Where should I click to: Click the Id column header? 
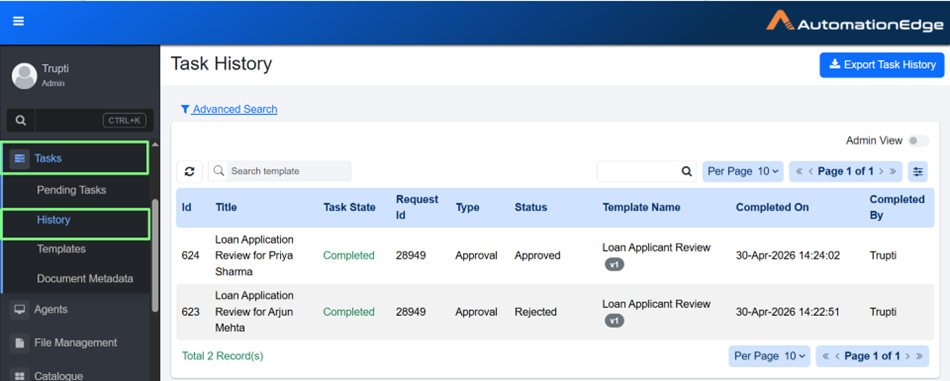coord(187,207)
